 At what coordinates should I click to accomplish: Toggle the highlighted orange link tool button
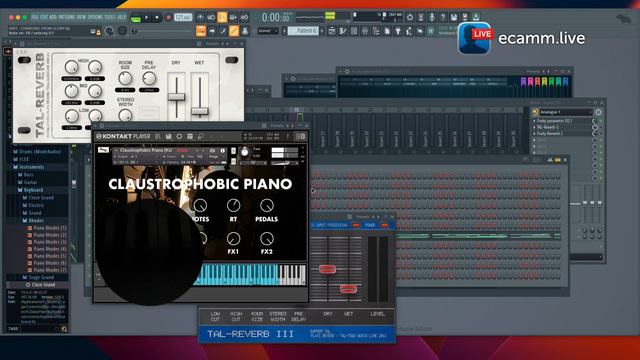(x=234, y=31)
